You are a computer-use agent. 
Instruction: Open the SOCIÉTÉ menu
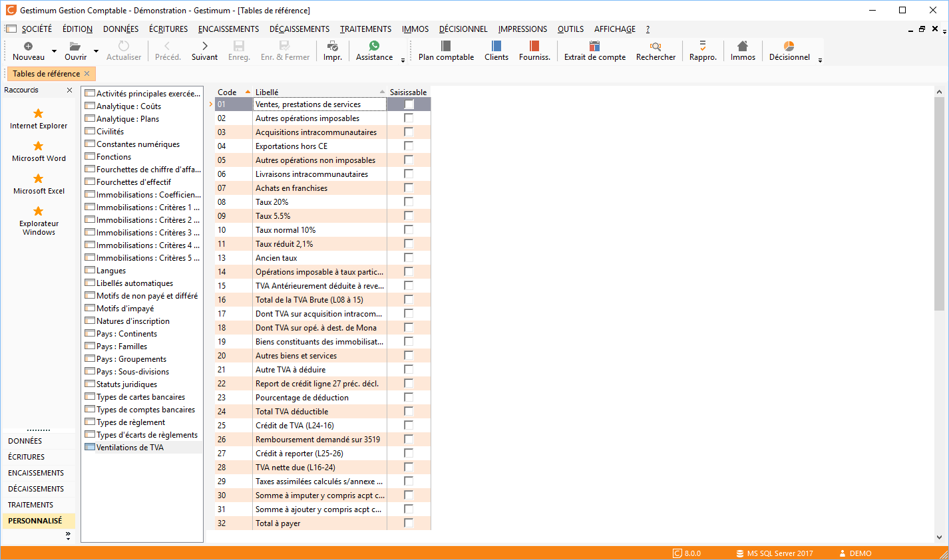(x=37, y=29)
